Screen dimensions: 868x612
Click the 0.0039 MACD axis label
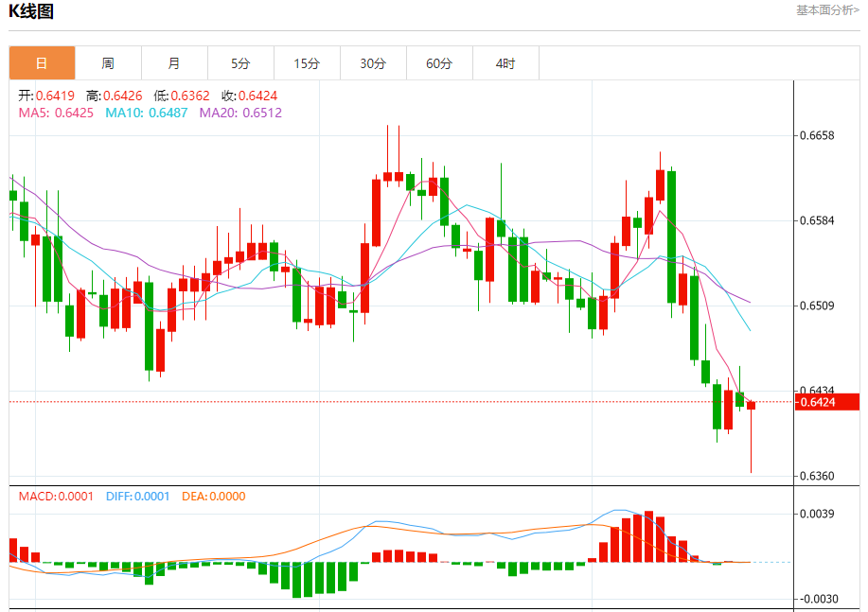[817, 514]
